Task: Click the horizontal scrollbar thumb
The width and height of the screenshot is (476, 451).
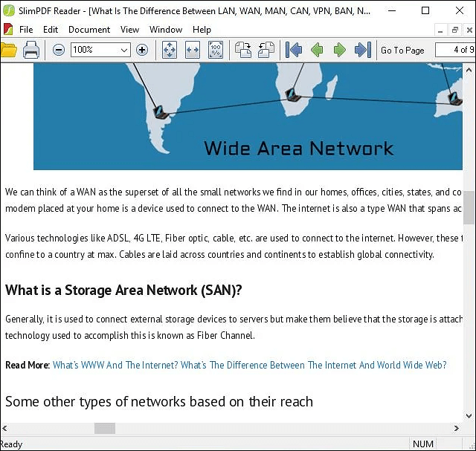Action: pos(105,428)
